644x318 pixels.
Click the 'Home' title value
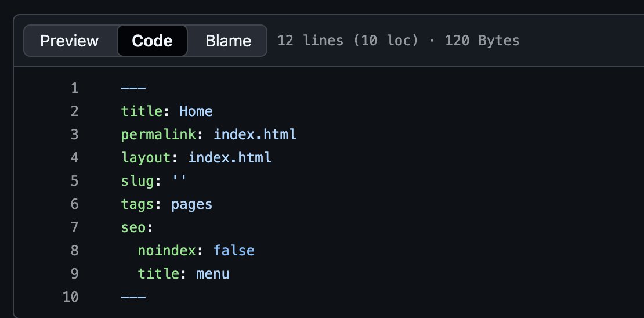click(x=196, y=111)
